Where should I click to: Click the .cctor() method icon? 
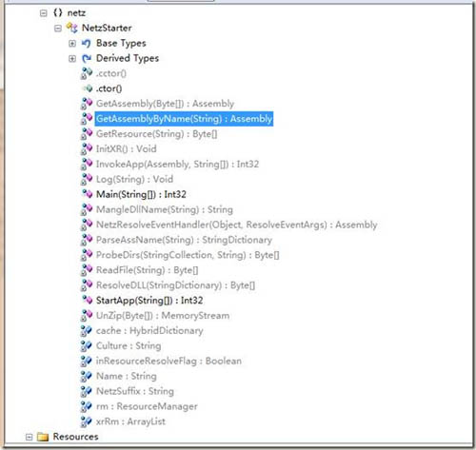87,73
